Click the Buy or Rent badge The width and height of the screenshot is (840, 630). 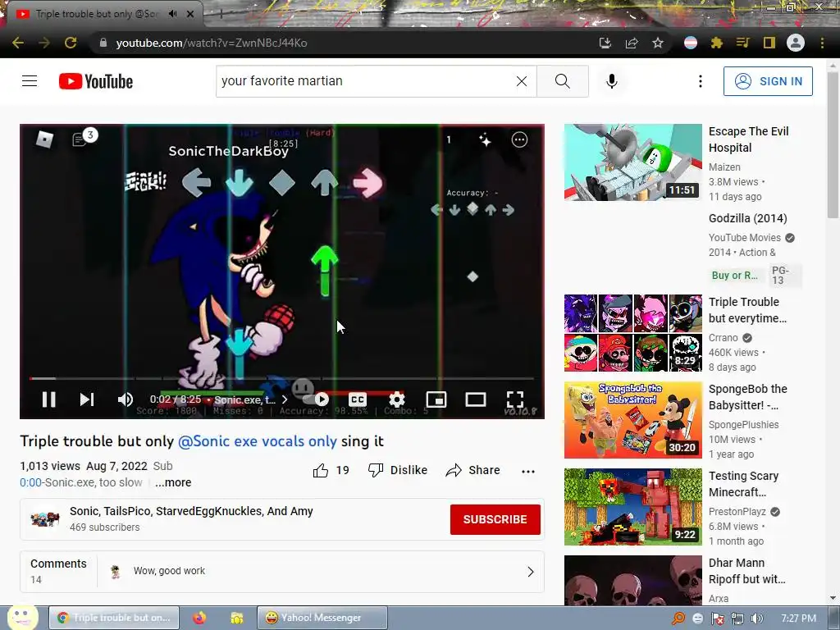(x=734, y=276)
